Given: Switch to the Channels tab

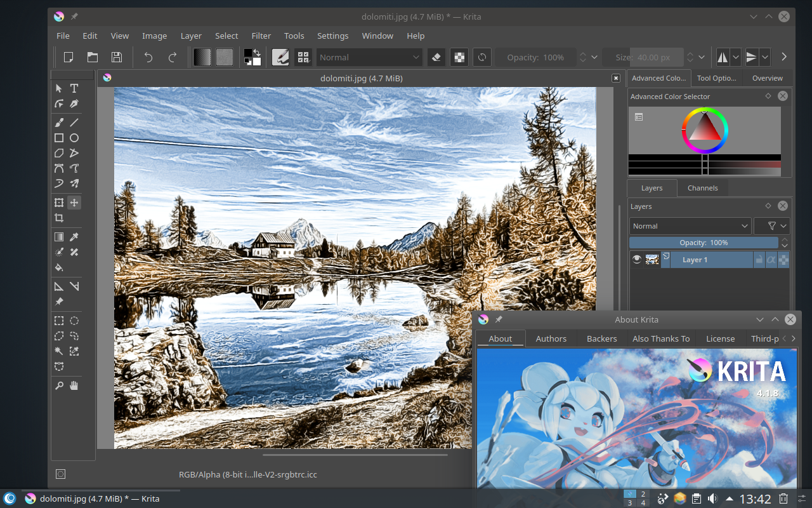Looking at the screenshot, I should [702, 188].
